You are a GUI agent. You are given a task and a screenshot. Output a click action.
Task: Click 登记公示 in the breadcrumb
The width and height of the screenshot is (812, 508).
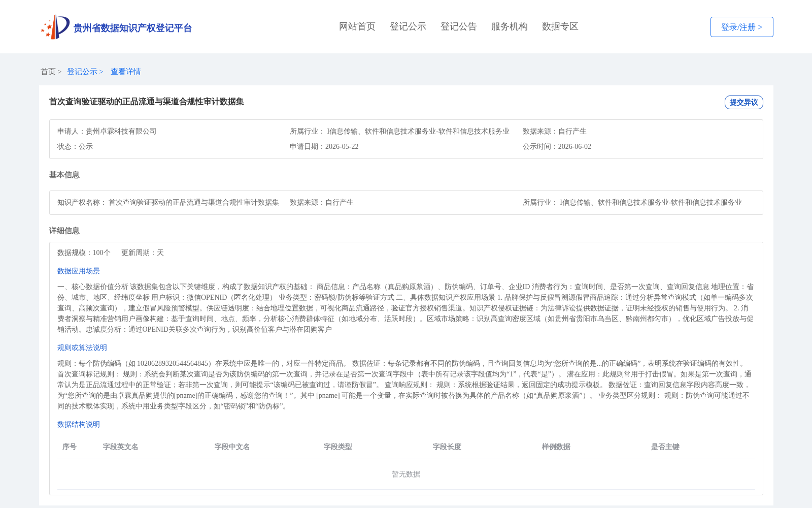pyautogui.click(x=82, y=72)
